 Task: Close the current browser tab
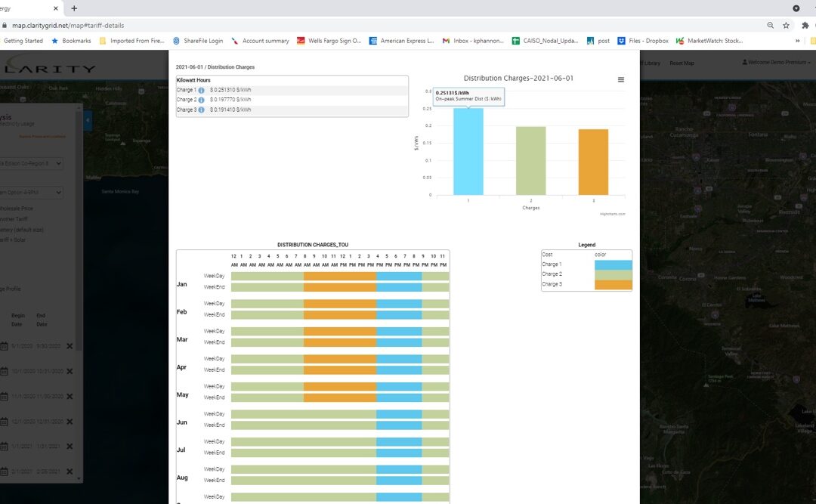coord(56,8)
